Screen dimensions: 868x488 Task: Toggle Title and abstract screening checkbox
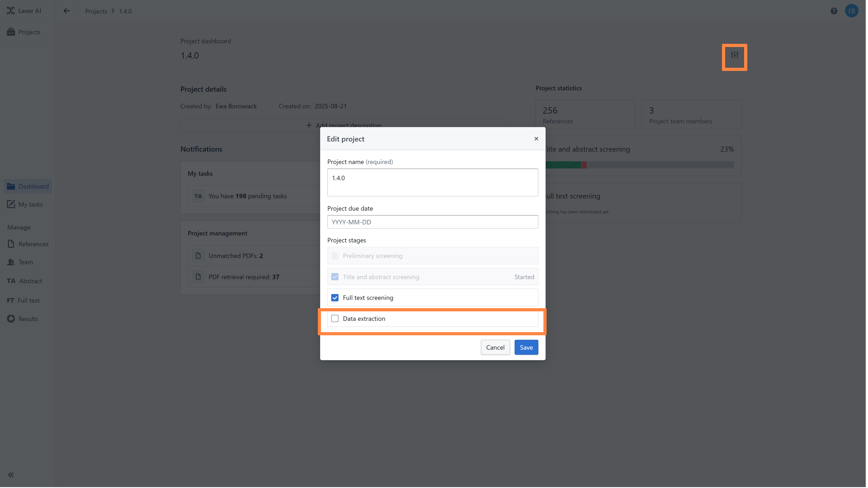click(x=335, y=277)
